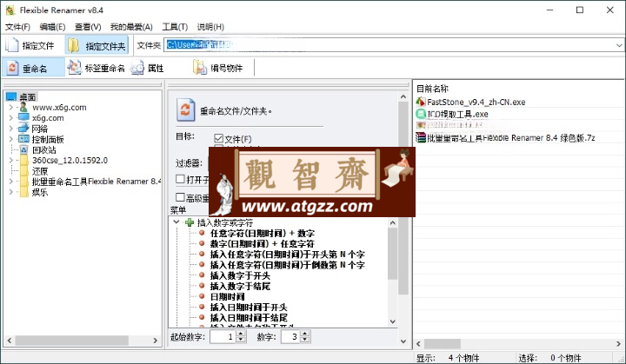The height and width of the screenshot is (364, 626).
Task: Click the 网络 network icon
Action: [x=24, y=128]
